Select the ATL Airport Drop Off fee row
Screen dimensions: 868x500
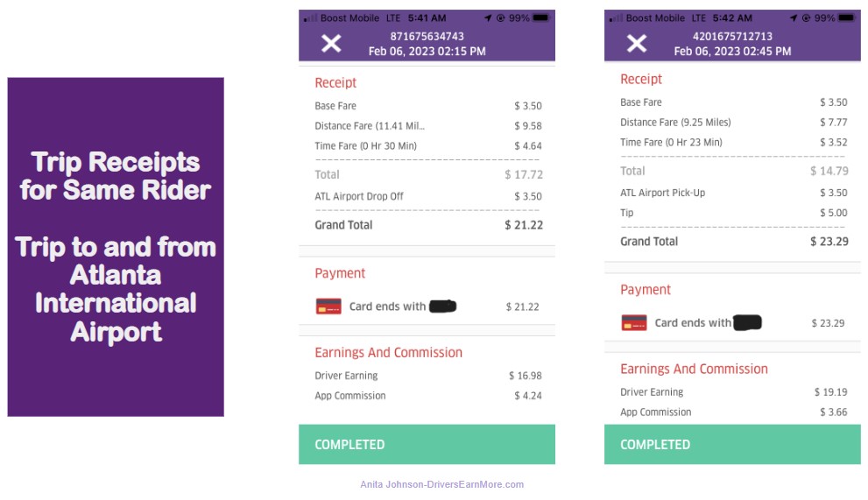click(x=428, y=196)
